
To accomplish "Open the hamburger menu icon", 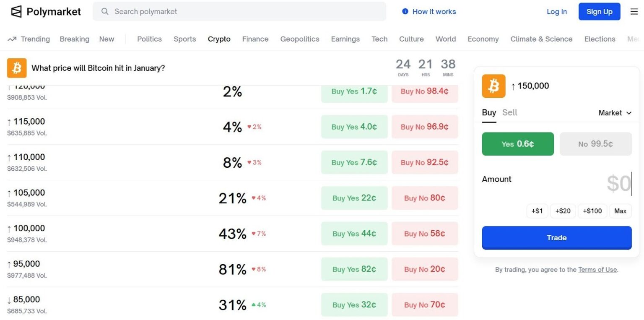I will click(634, 12).
